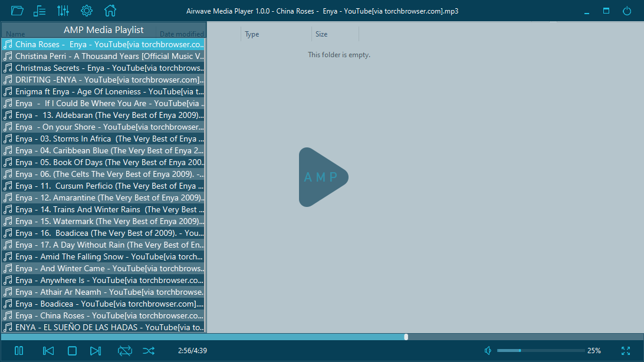Open the equalizer sliders icon
The image size is (644, 362).
[x=63, y=11]
